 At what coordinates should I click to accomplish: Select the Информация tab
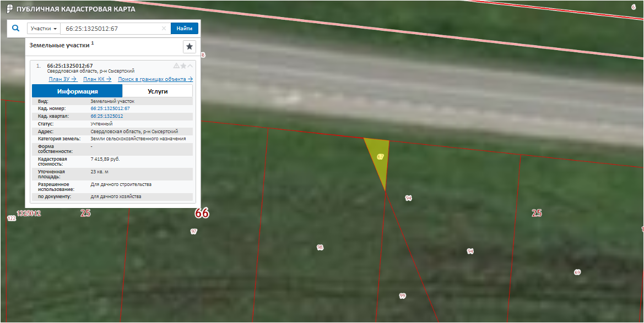[77, 91]
